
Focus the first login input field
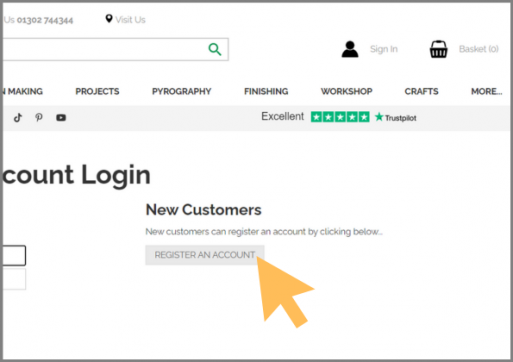click(14, 255)
